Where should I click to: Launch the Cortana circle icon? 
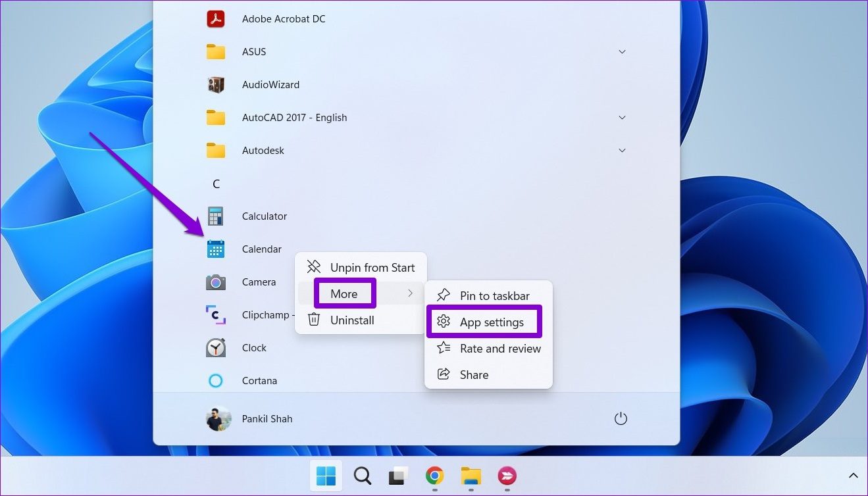click(x=216, y=381)
